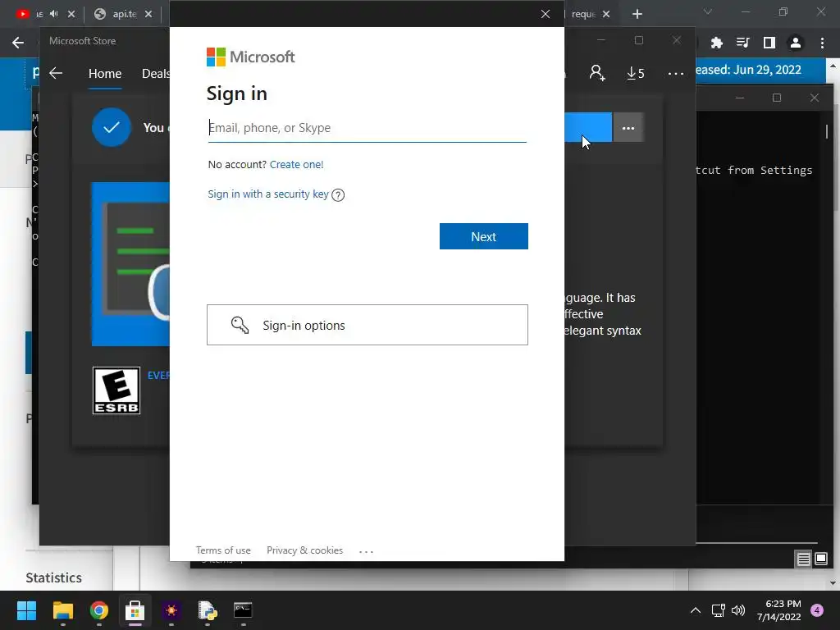Screen dimensions: 840x630
Task: Select the Home tab in Microsoft Store
Action: point(105,73)
